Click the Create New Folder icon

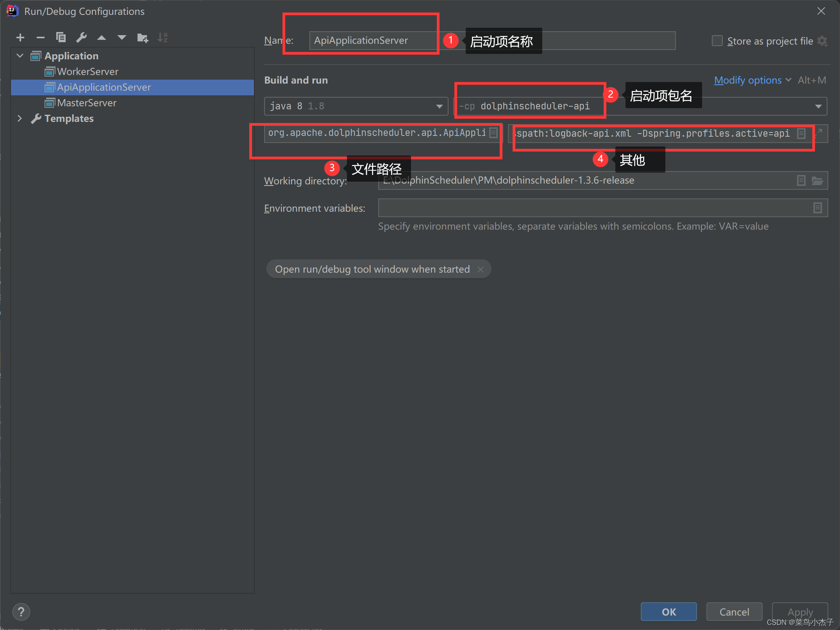143,37
